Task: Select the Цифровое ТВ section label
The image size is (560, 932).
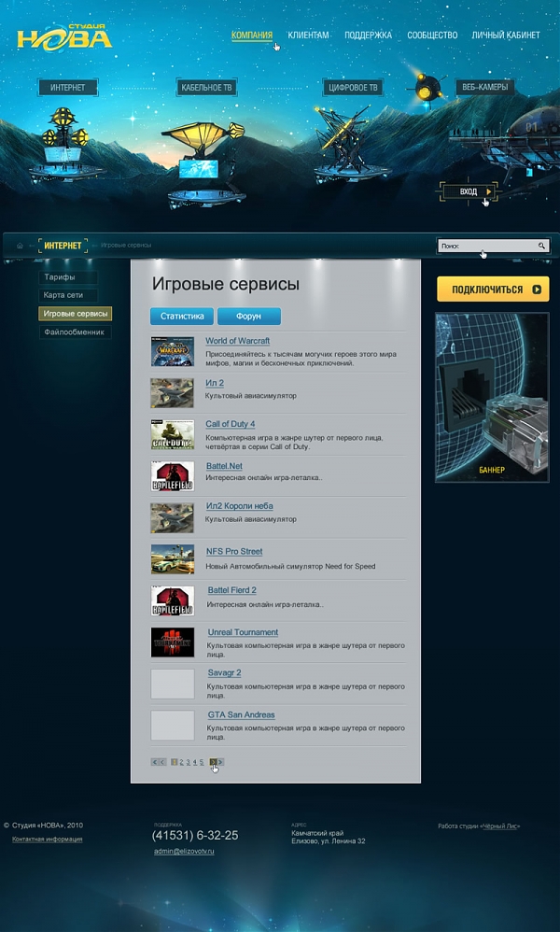Action: point(354,88)
